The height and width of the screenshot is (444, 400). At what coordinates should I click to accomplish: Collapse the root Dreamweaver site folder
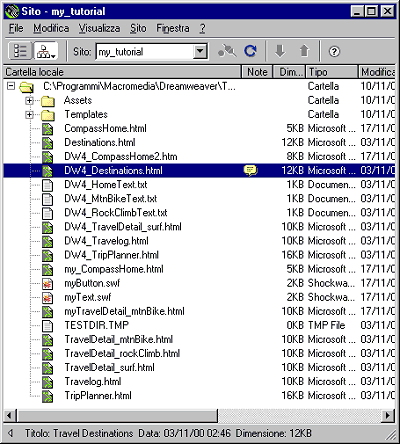click(x=11, y=86)
